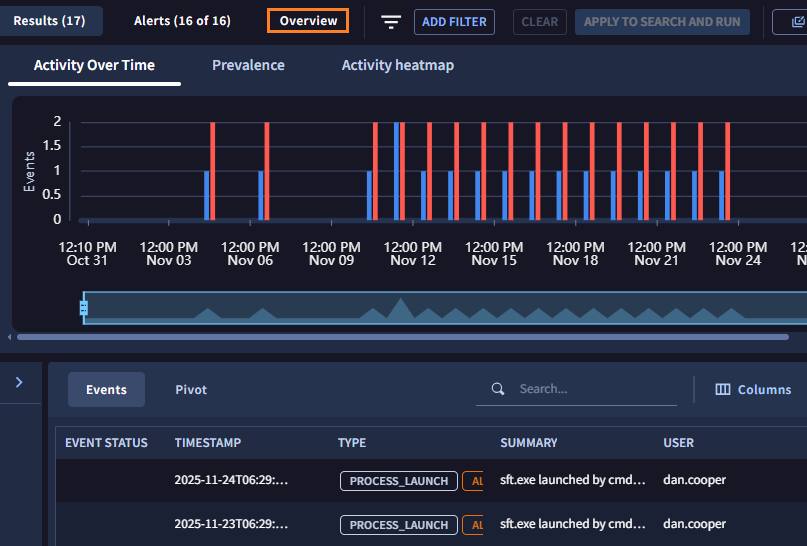
Task: Open the Results (17) tab
Action: (x=49, y=21)
